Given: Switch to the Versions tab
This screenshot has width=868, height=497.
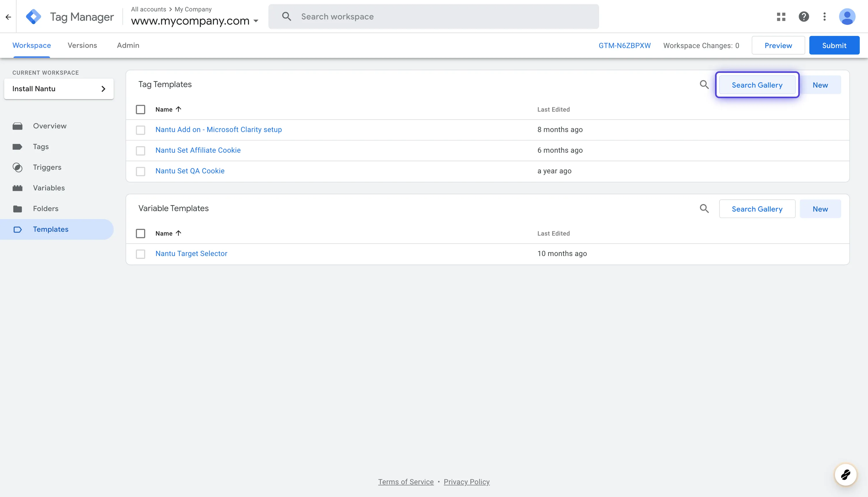Looking at the screenshot, I should [82, 45].
